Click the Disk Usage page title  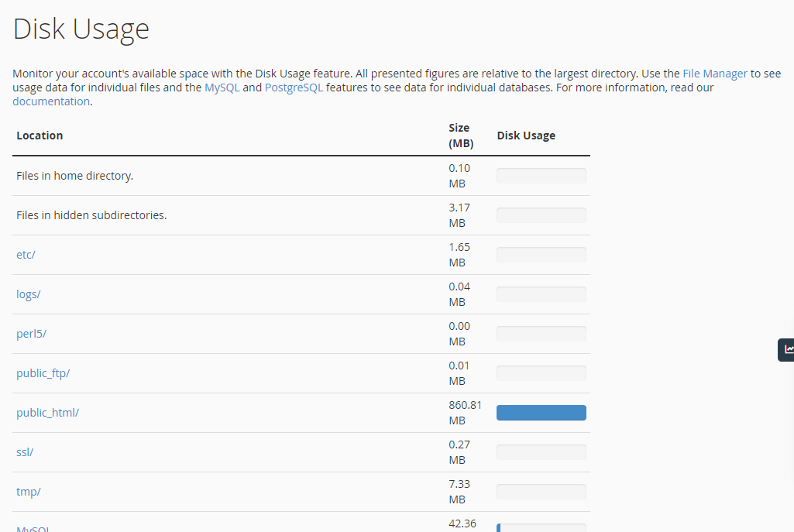click(x=81, y=29)
